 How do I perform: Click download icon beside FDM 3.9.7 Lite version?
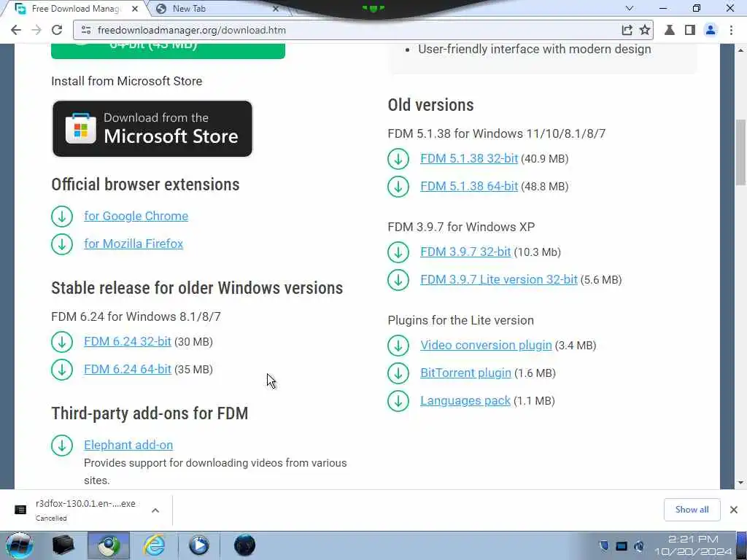coord(398,280)
